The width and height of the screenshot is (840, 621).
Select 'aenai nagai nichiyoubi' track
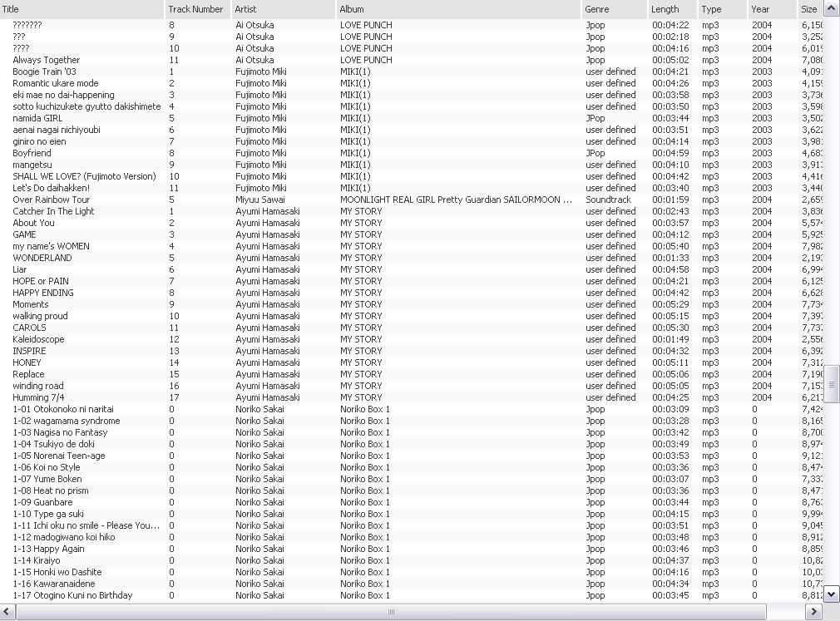[412, 130]
